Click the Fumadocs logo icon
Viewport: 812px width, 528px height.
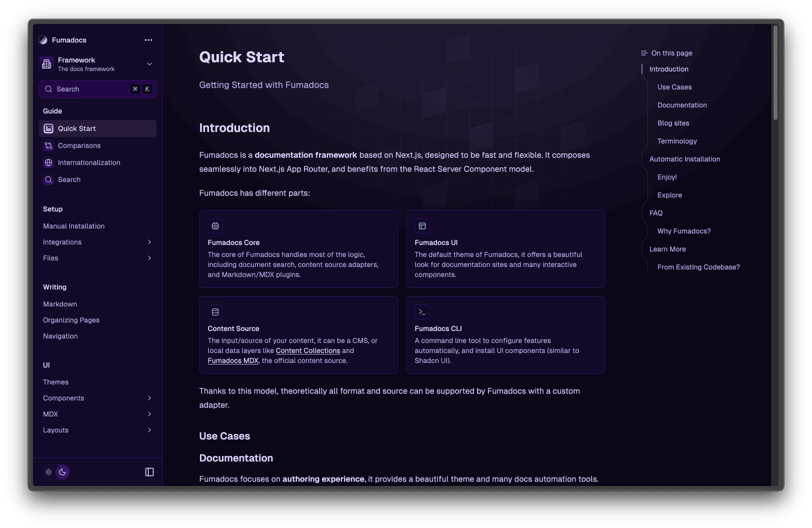pyautogui.click(x=43, y=40)
